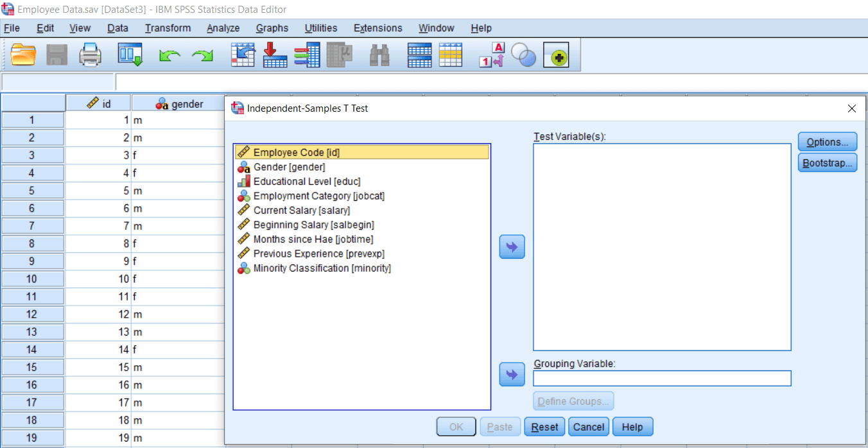Image resolution: width=868 pixels, height=448 pixels.
Task: Click inside the Test Variable(s) list box
Action: pyautogui.click(x=662, y=247)
